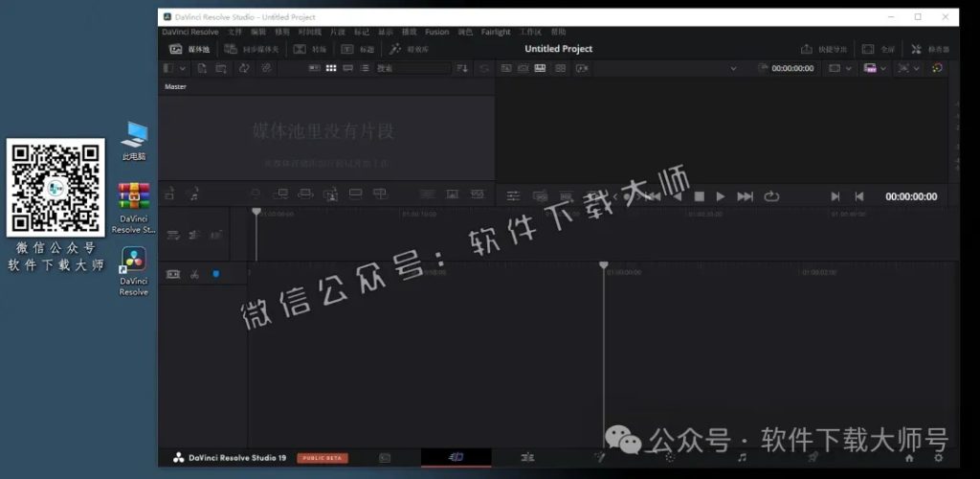This screenshot has height=479, width=980.
Task: Click the 快捷导出 quick export button
Action: (824, 49)
